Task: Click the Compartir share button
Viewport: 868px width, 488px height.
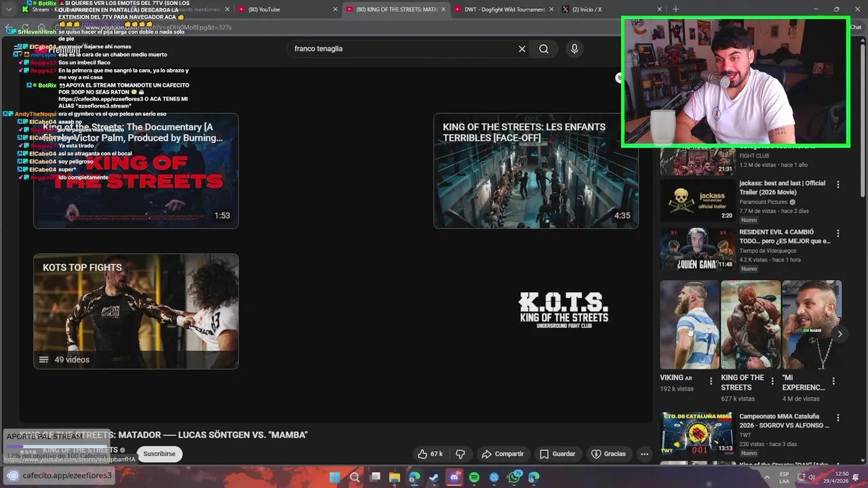Action: 502,454
